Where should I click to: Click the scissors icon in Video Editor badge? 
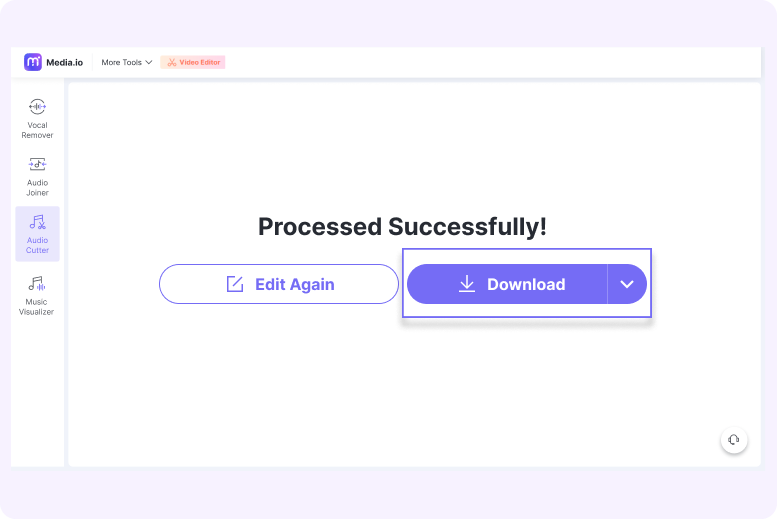[x=171, y=62]
